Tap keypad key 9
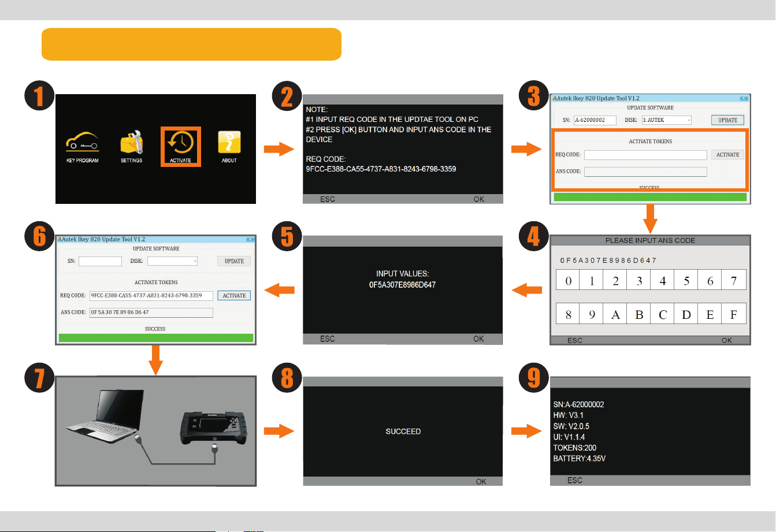 592,314
